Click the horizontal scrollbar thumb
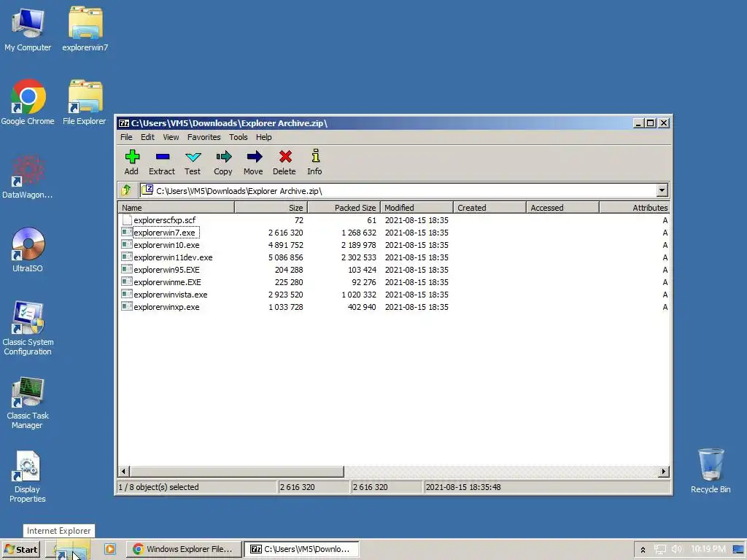Screen dimensions: 747x560 point(236,472)
